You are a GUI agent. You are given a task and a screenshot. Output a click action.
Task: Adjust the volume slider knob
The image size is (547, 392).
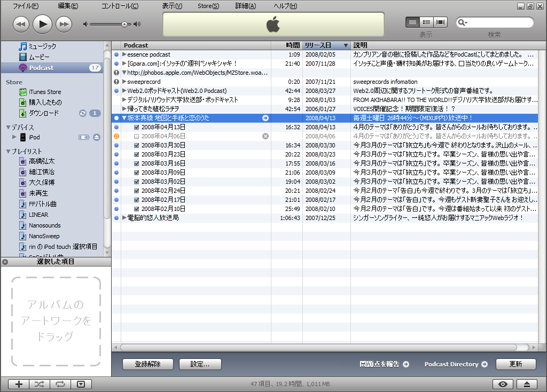[x=124, y=24]
